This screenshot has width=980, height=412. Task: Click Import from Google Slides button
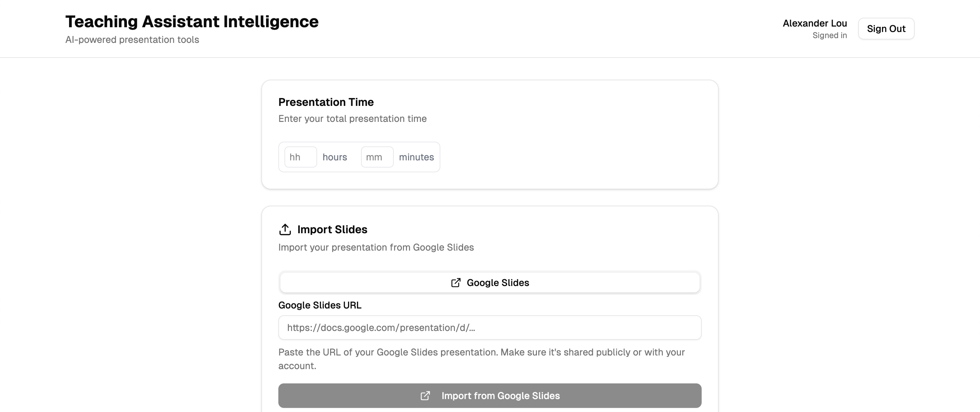[490, 396]
